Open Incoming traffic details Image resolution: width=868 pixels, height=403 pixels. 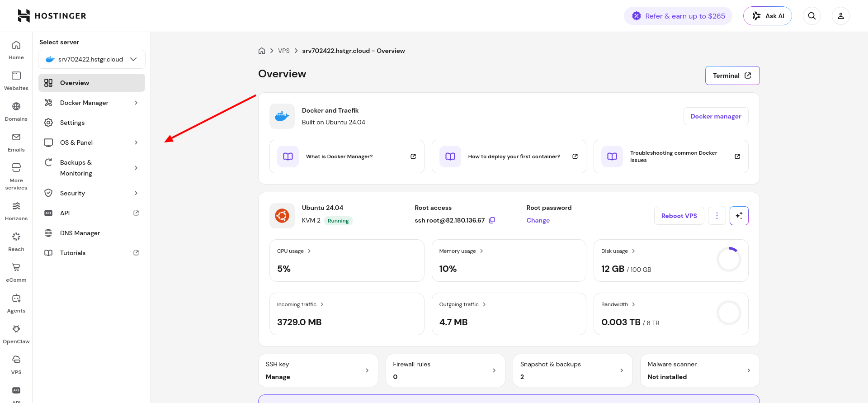click(300, 304)
